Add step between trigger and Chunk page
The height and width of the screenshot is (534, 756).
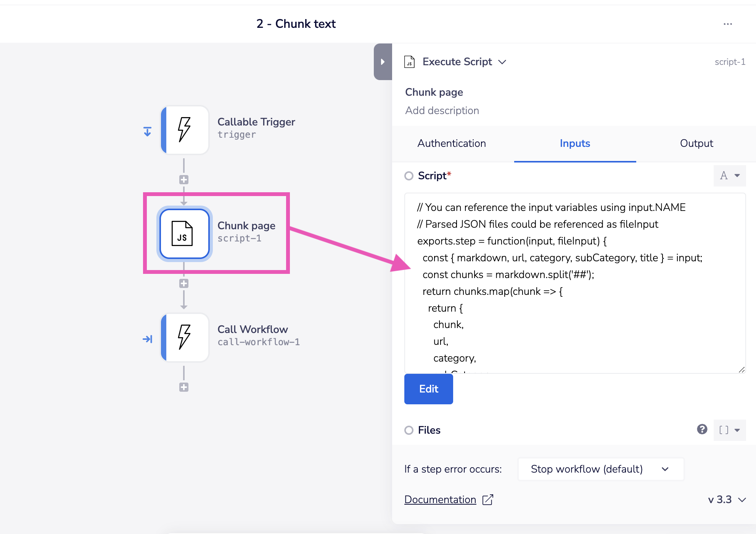tap(184, 180)
